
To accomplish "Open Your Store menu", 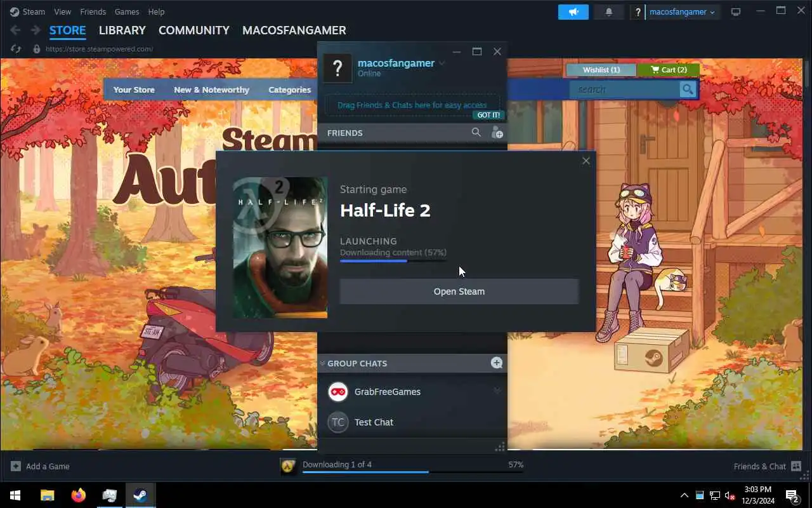I will (134, 90).
